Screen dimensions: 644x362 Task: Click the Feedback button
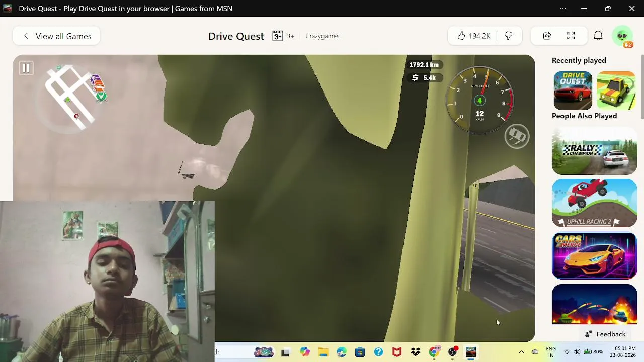605,334
